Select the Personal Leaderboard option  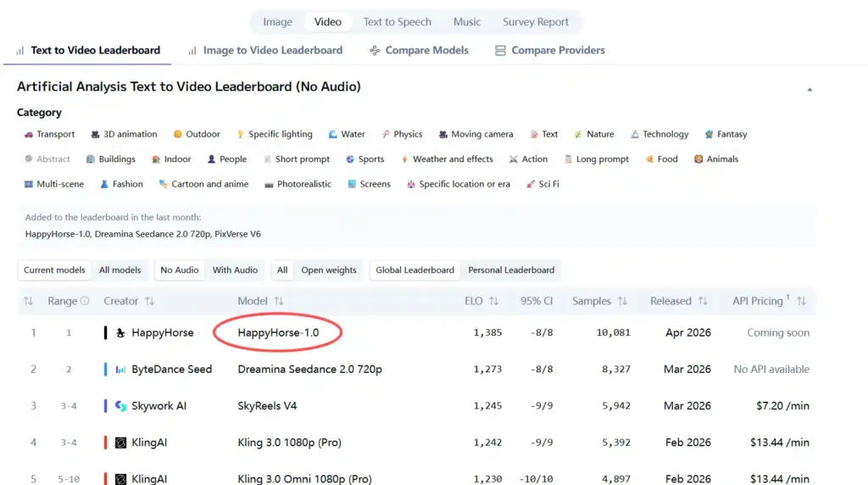click(511, 270)
